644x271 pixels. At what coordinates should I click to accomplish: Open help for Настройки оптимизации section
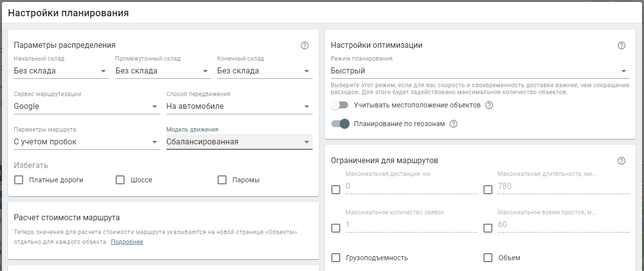(621, 45)
